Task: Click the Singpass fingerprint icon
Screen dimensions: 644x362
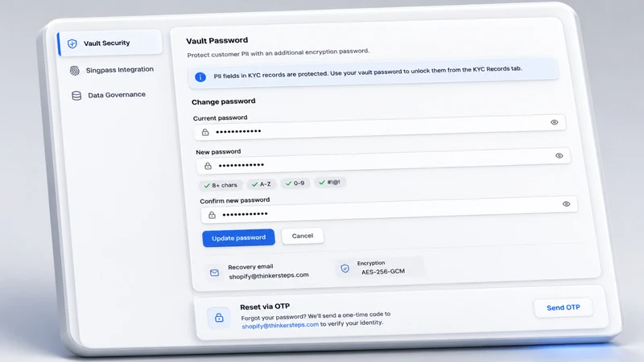Action: [74, 71]
